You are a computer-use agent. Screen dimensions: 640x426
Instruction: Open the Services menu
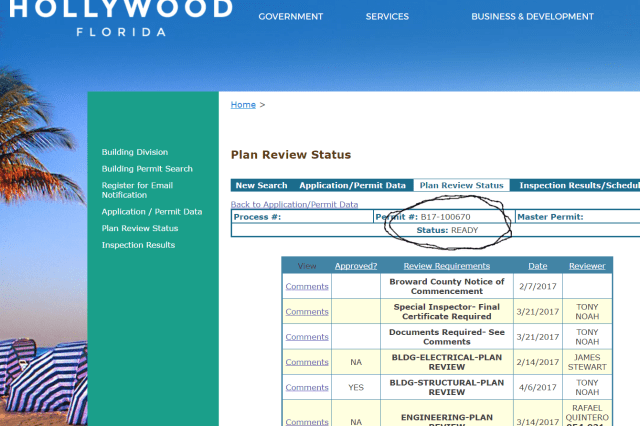pos(387,17)
